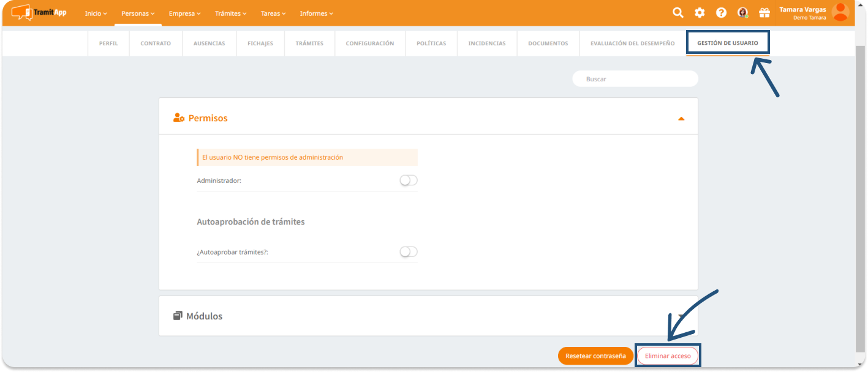The height and width of the screenshot is (372, 868).
Task: Click the help question mark icon
Action: point(721,13)
